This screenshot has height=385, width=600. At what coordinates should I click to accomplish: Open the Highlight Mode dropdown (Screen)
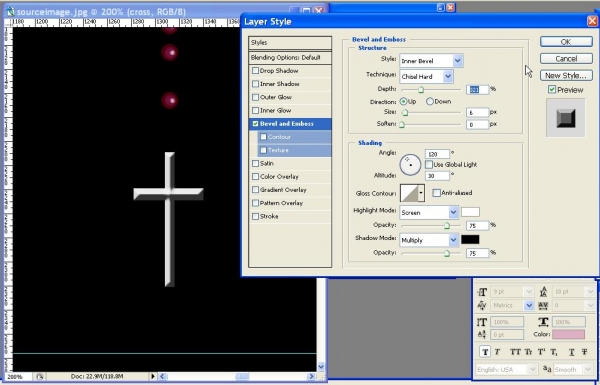[x=453, y=212]
